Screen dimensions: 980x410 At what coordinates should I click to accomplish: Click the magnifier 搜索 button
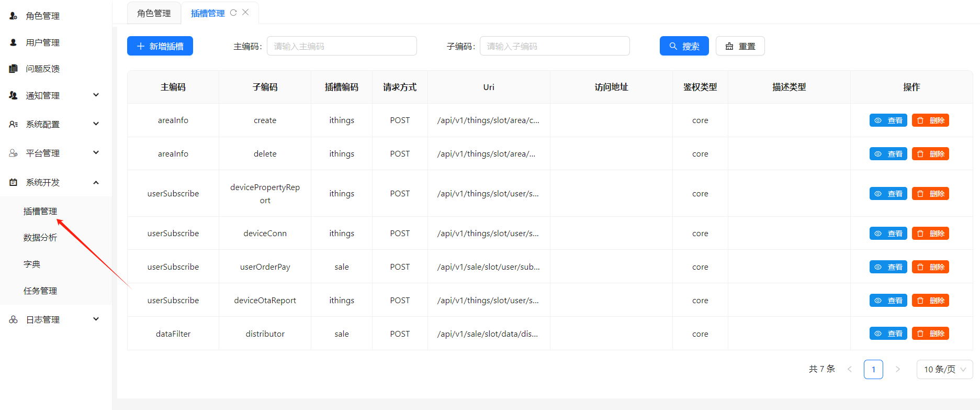pos(684,46)
